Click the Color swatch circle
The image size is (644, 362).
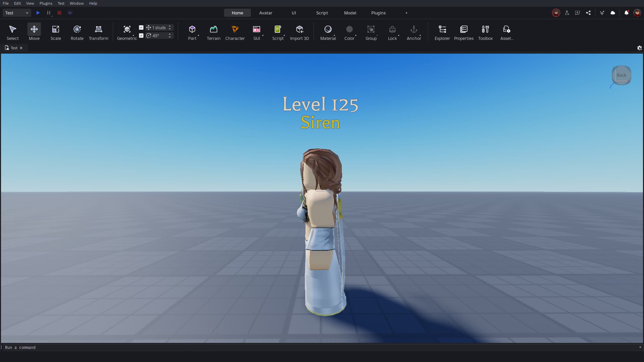(x=349, y=29)
